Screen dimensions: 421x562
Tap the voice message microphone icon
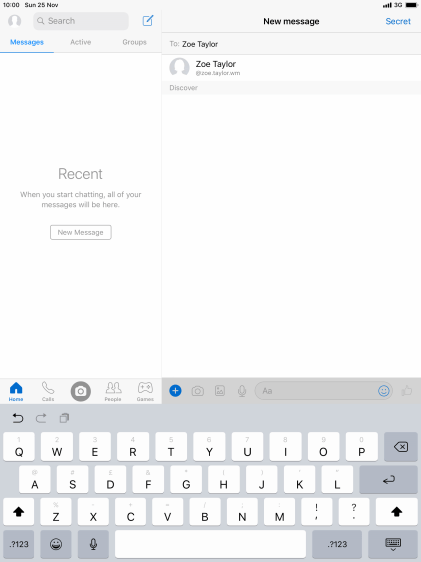click(x=242, y=391)
